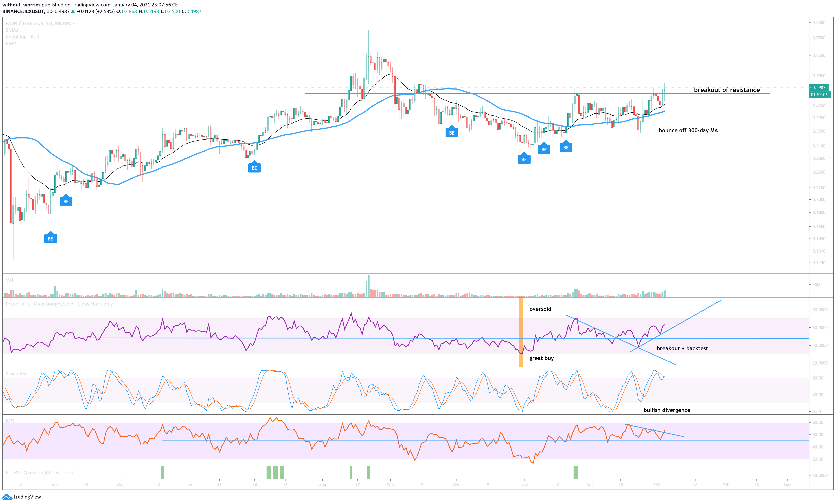Click the 'Mar' date label on time axis

pos(787,485)
